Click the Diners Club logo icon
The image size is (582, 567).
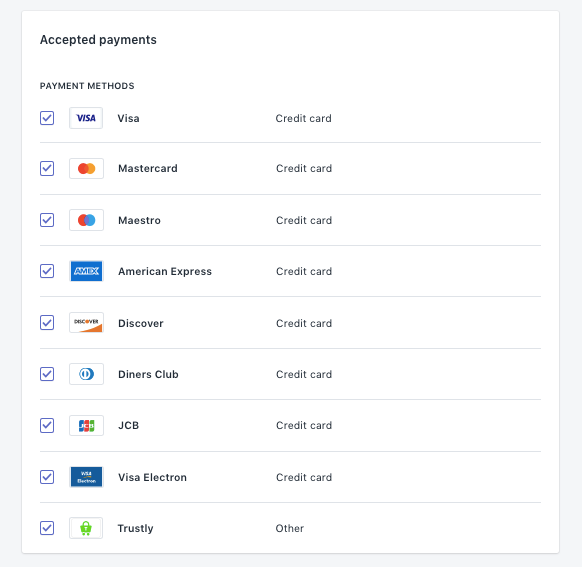[86, 374]
